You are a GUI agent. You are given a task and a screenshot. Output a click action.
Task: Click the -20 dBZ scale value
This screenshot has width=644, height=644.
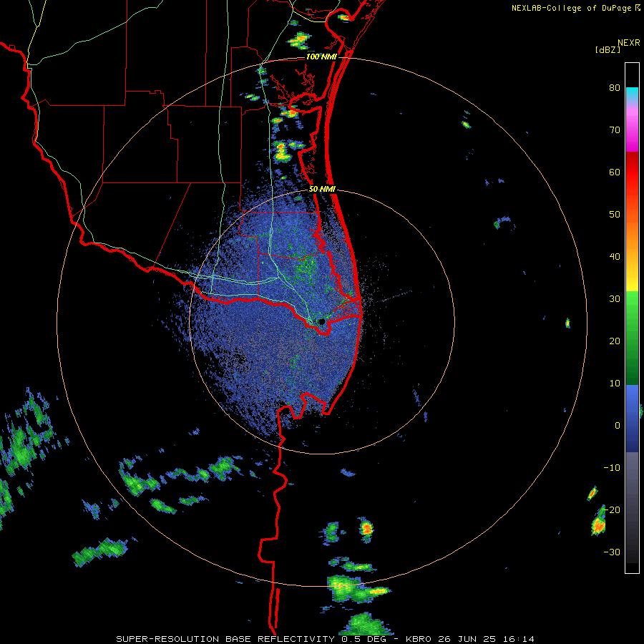coord(612,510)
